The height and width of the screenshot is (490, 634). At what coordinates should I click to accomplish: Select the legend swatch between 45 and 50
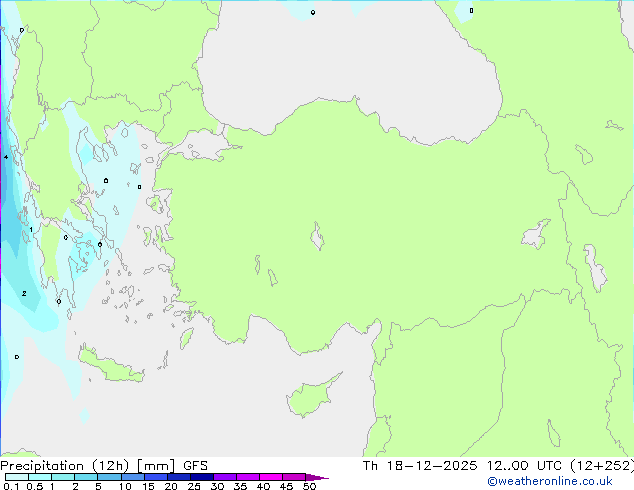tap(294, 477)
